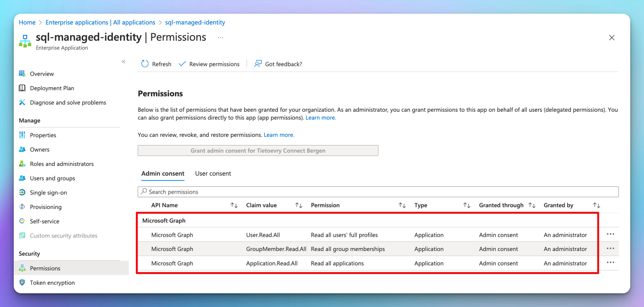Collapse the sidebar with double chevron icon
Image resolution: width=644 pixels, height=307 pixels.
[x=124, y=62]
